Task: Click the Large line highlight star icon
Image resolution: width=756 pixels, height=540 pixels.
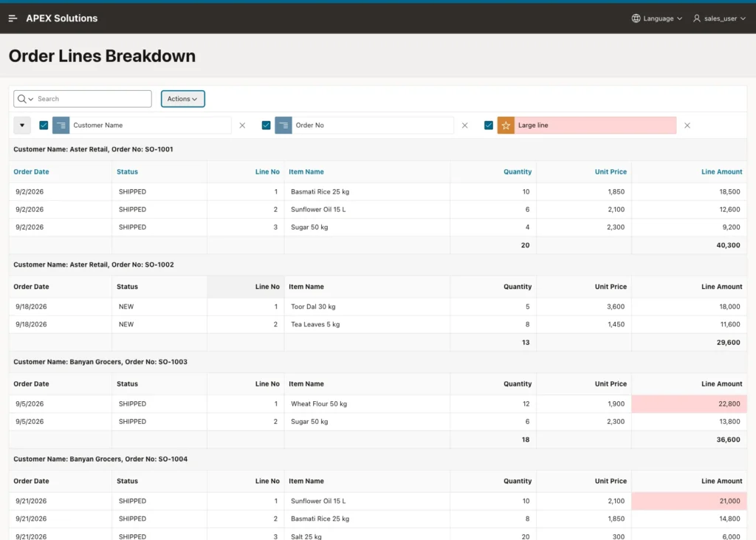Action: point(506,126)
